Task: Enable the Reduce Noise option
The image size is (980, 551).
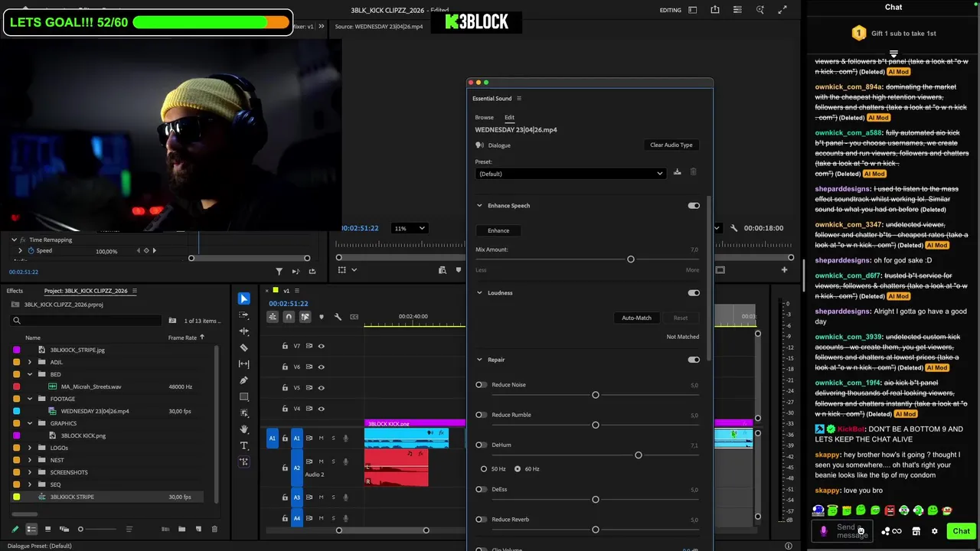Action: pos(481,385)
